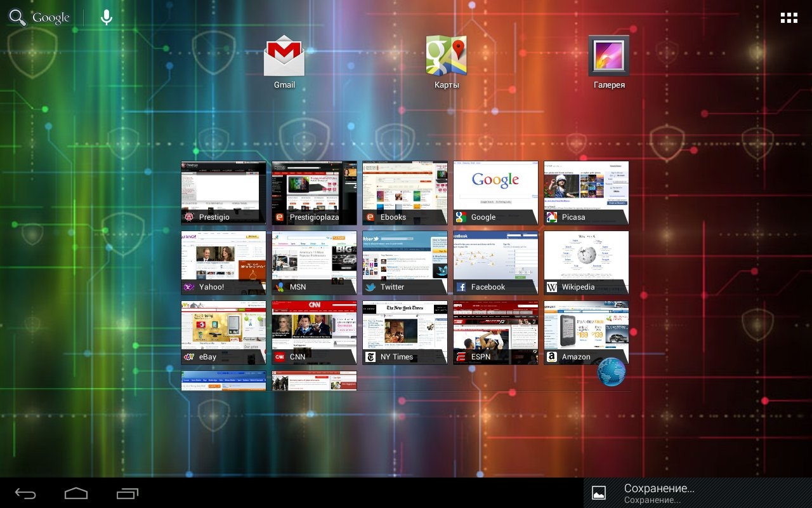
Task: Show recent apps
Action: click(128, 493)
